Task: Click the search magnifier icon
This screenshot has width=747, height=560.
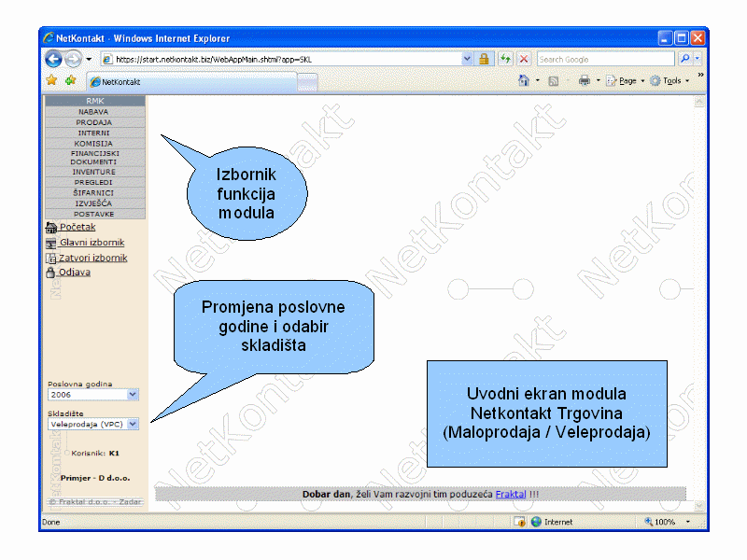Action: tap(685, 59)
